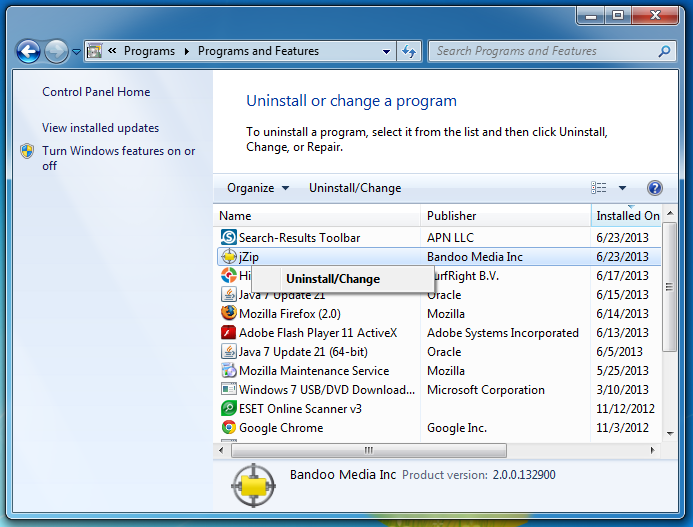Click the horizontal scrollbar thumb
The width and height of the screenshot is (693, 527).
point(369,451)
